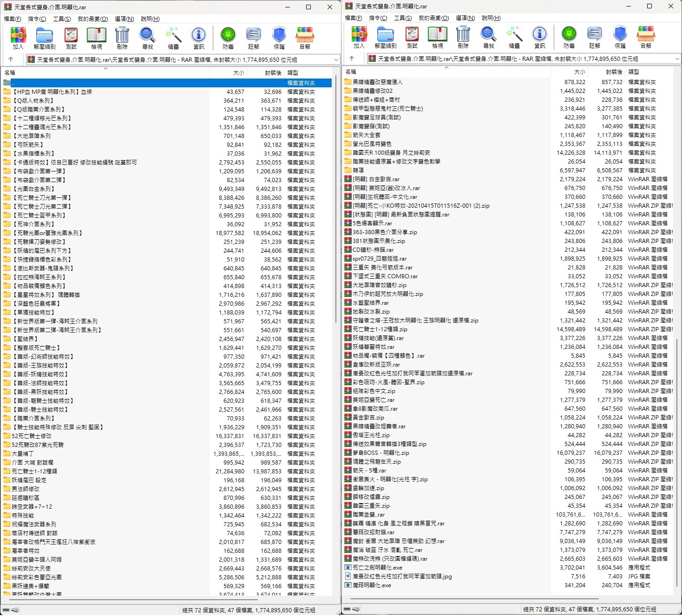Click the 保護 (Protect) icon in right window
This screenshot has width=682, height=616.
click(x=620, y=37)
